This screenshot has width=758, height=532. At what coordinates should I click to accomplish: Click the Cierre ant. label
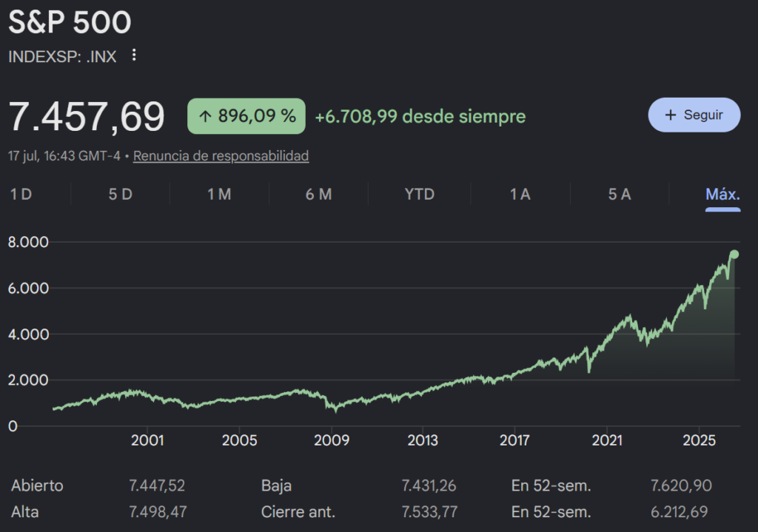(x=298, y=512)
